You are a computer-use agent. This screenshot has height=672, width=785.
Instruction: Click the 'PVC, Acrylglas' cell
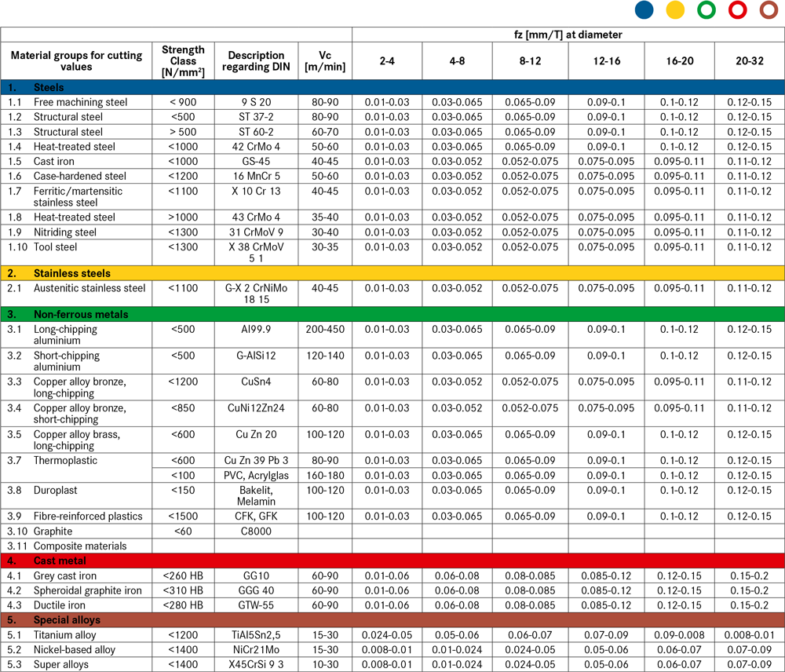[x=257, y=475]
